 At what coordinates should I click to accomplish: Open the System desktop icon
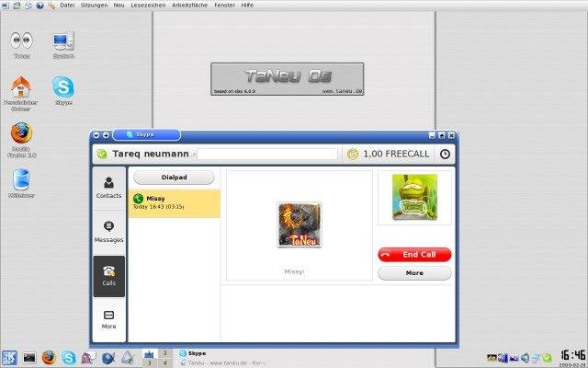pos(63,45)
